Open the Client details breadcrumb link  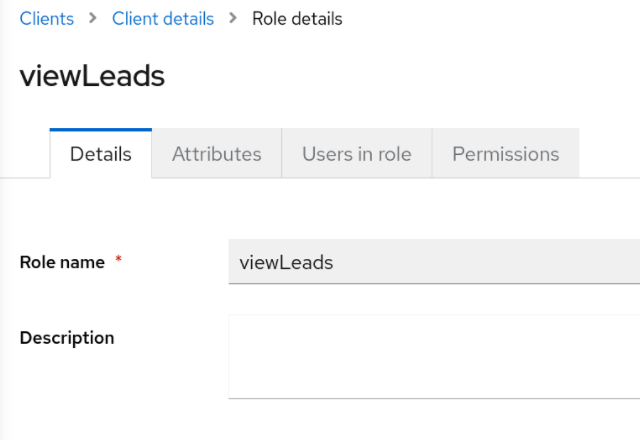(x=163, y=19)
